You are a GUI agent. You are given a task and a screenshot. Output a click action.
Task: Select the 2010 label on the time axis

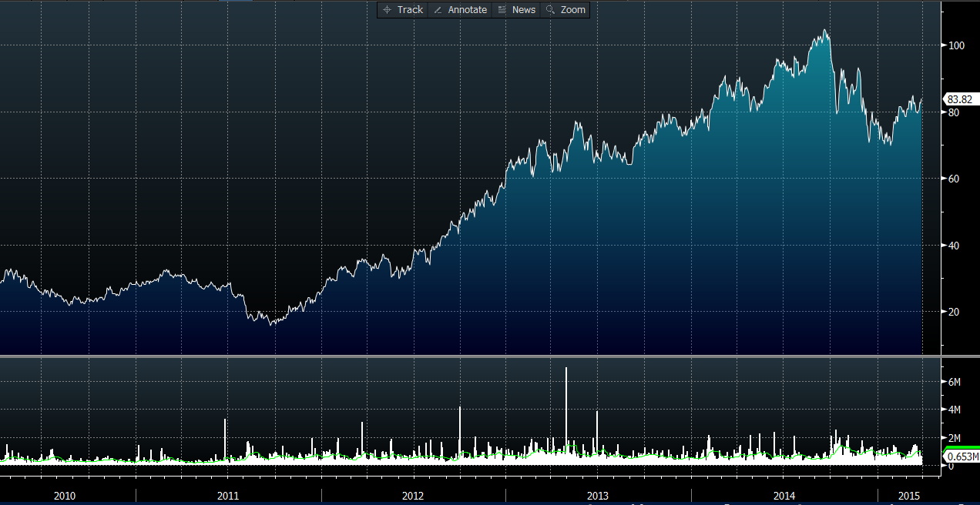pyautogui.click(x=65, y=495)
